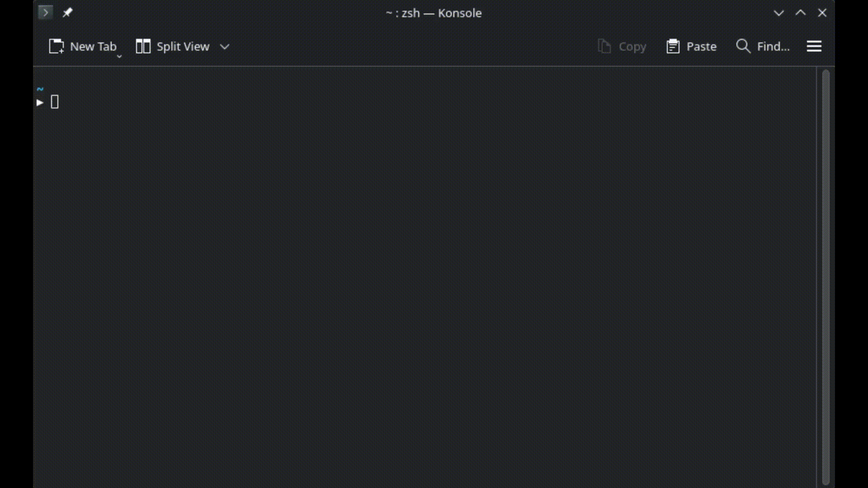Open the hamburger menu

click(x=814, y=46)
